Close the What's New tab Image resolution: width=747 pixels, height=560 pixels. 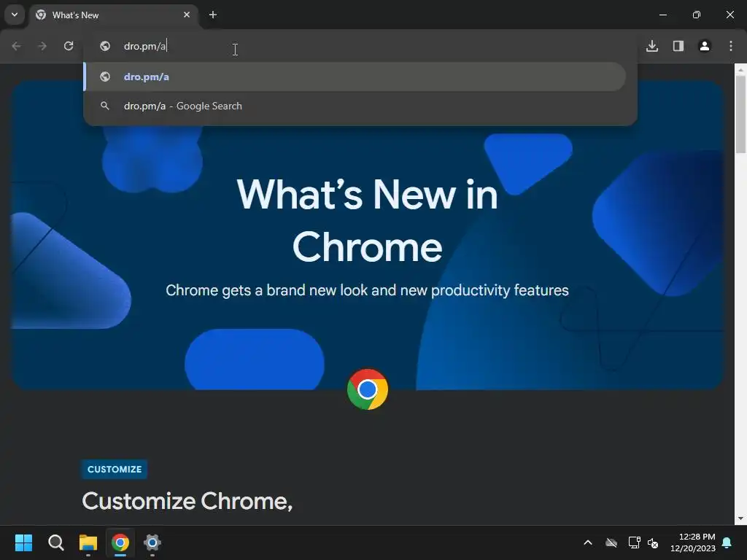coord(187,15)
